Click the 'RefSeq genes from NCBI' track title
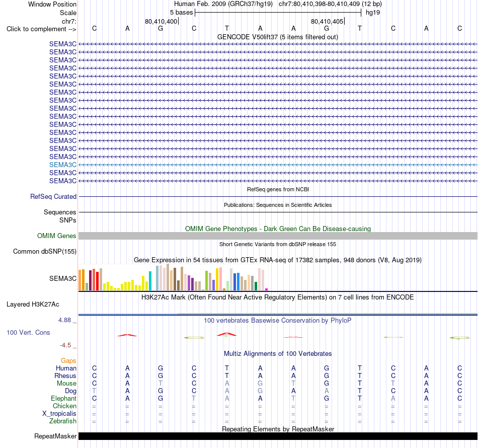This screenshot has height=448, width=478. click(x=278, y=189)
